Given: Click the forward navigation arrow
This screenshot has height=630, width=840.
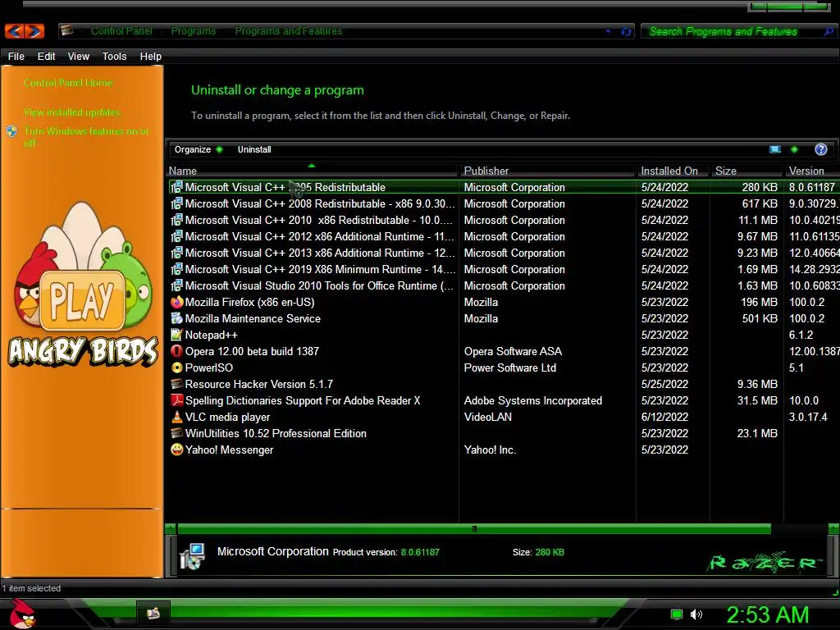Looking at the screenshot, I should point(34,31).
